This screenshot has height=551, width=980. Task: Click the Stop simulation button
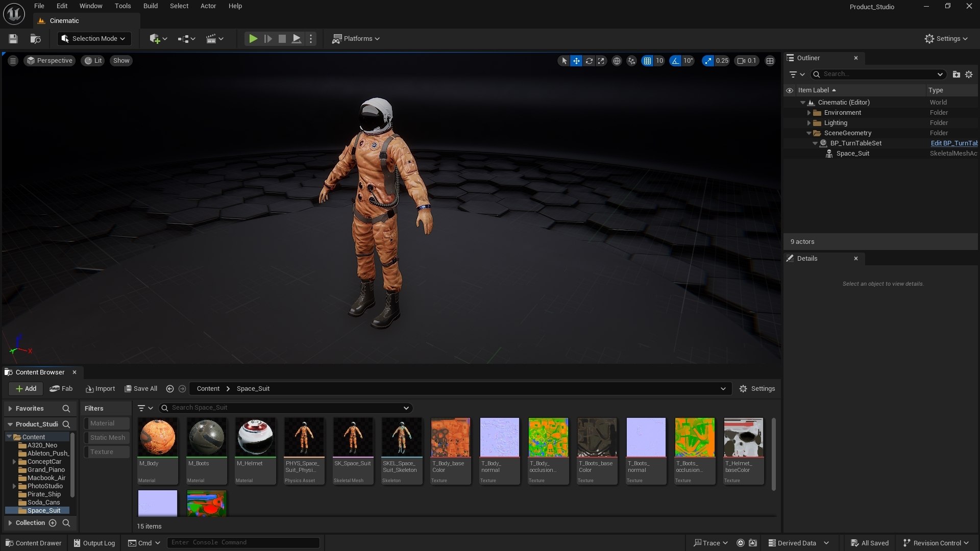pos(282,39)
